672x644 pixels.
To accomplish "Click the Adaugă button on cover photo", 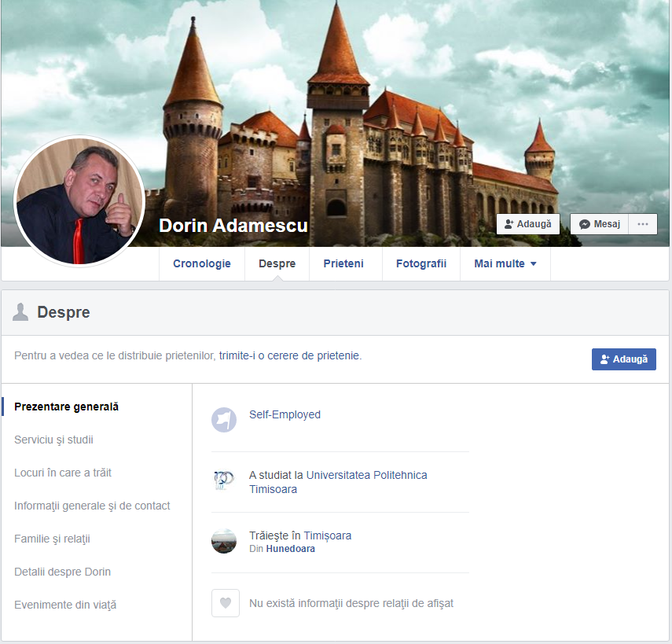I will pyautogui.click(x=528, y=224).
